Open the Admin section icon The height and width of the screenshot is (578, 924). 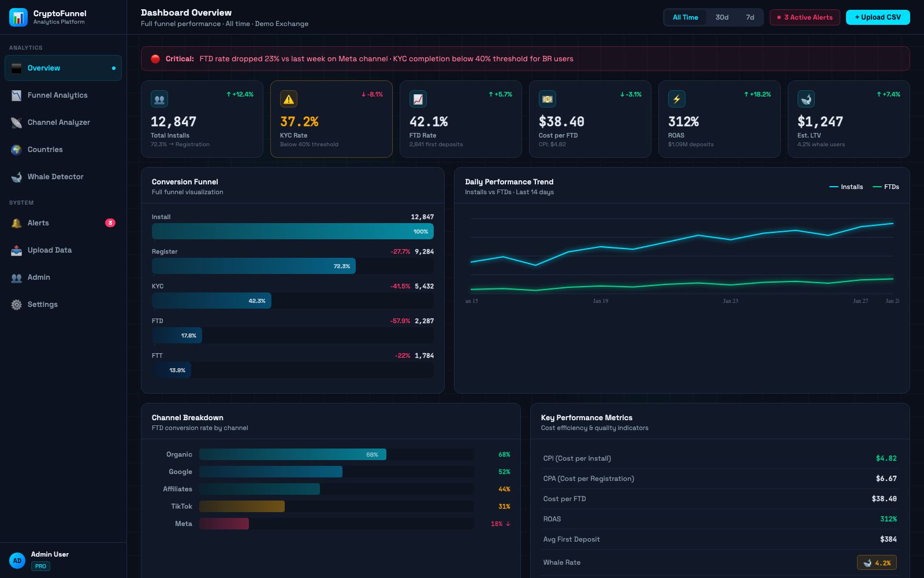[x=16, y=277]
